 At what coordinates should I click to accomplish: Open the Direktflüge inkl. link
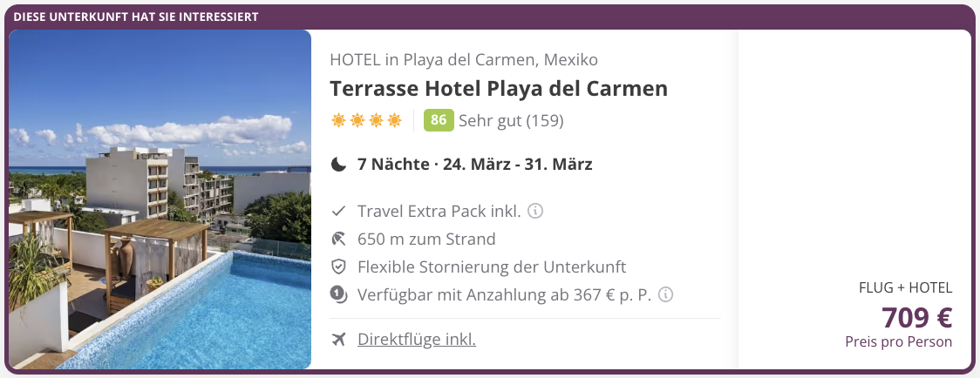pos(417,339)
